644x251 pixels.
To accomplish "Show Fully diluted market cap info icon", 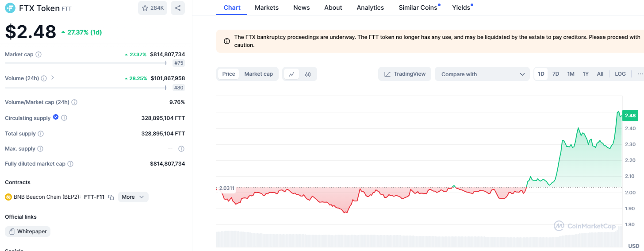I will coord(70,164).
